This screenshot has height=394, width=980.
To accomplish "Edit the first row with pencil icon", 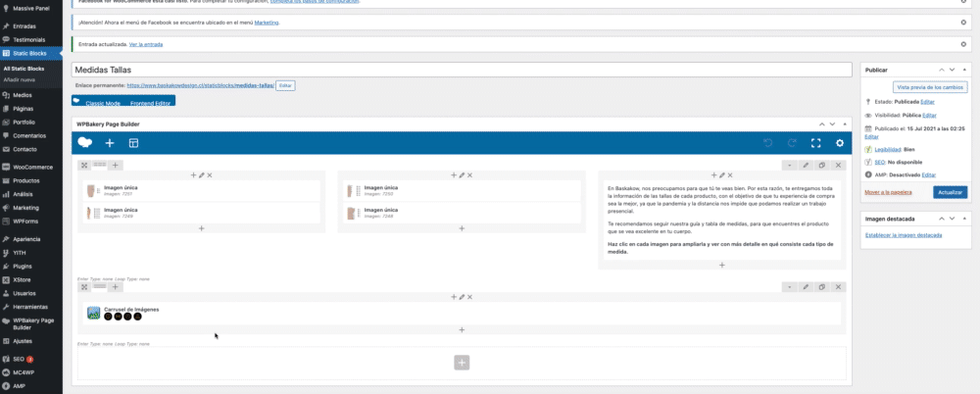I will tap(807, 165).
